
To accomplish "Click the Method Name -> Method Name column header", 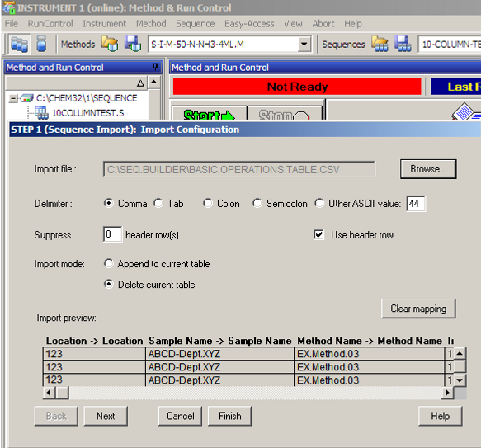I will click(370, 341).
